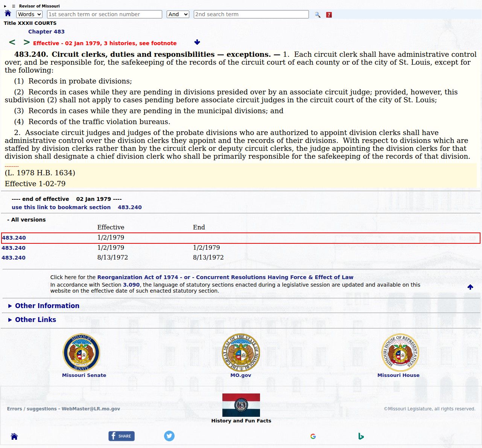482x448 pixels.
Task: Click the Missouri flag image
Action: point(241,405)
